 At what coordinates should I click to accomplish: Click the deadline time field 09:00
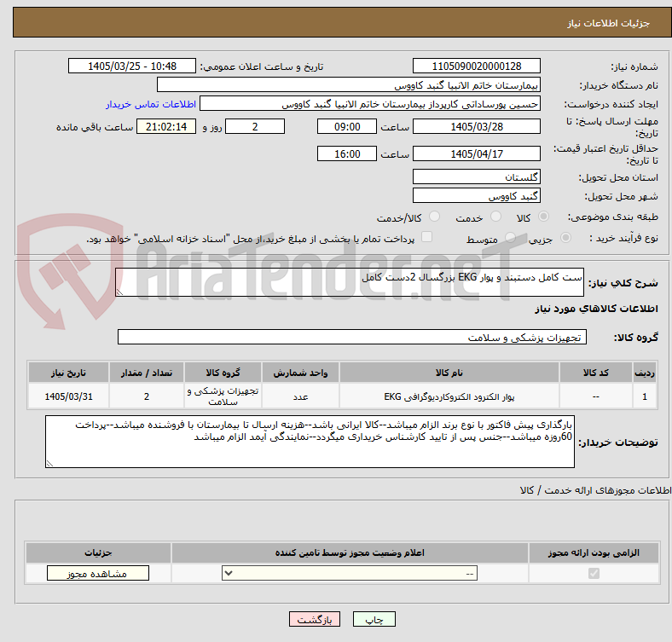347,126
